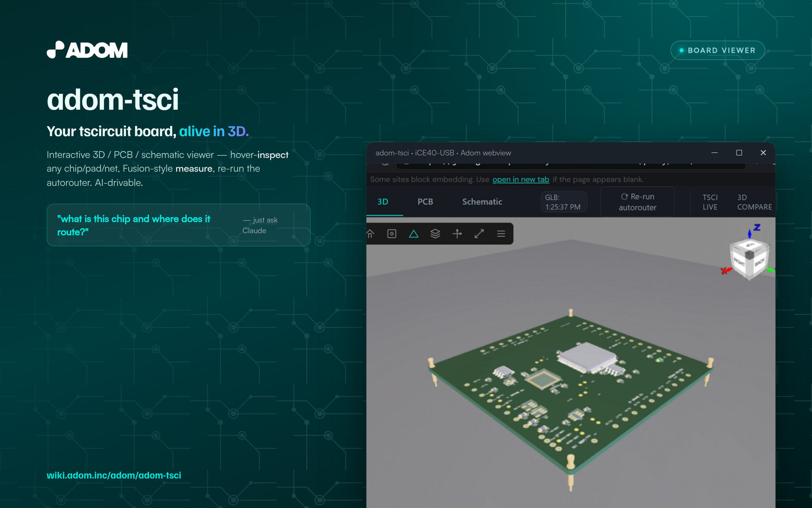Open the layers stack icon
Viewport: 812px width, 508px height.
(x=435, y=234)
